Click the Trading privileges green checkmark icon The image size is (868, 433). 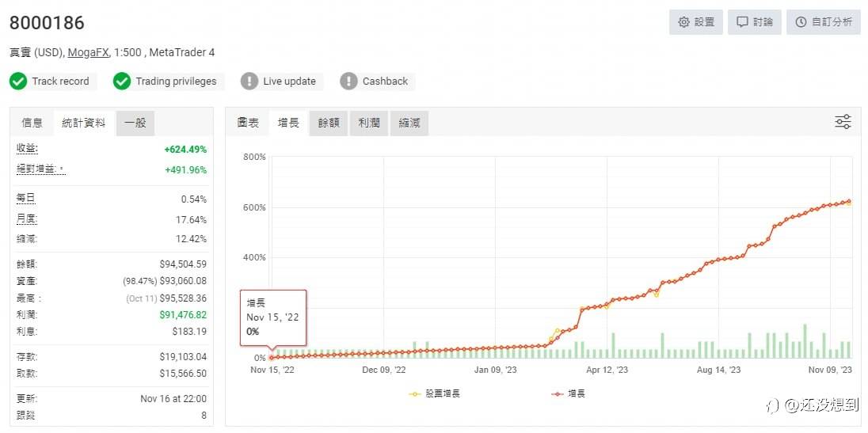pos(122,82)
